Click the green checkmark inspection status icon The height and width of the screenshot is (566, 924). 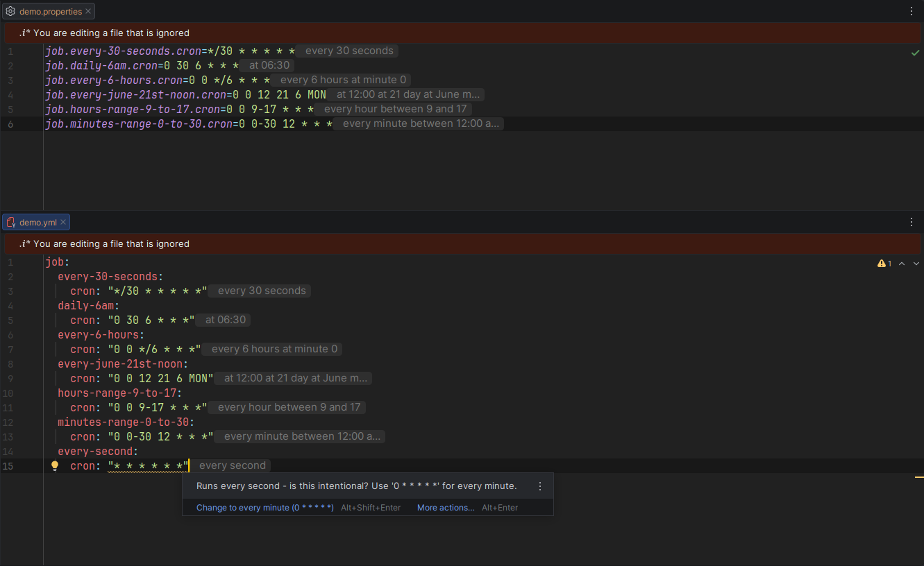tap(915, 53)
